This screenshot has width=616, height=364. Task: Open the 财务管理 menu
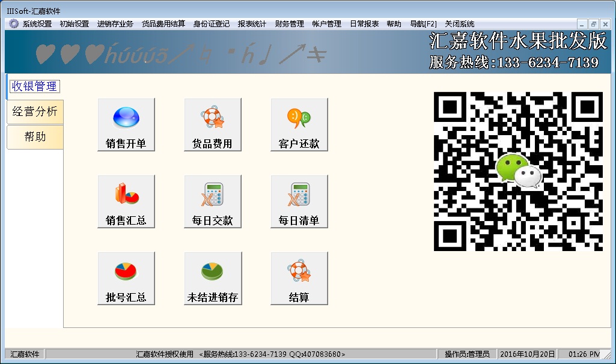click(x=290, y=24)
